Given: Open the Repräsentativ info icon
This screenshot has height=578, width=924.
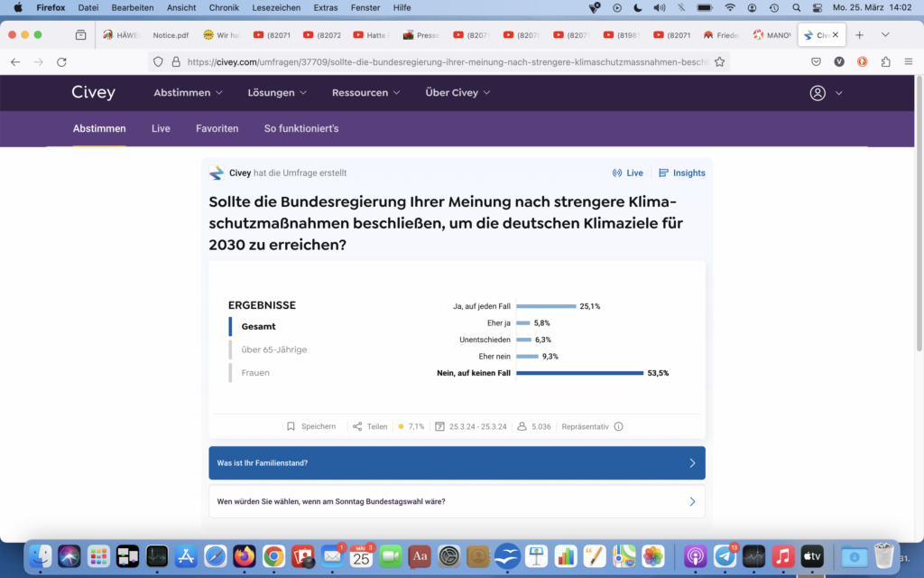Looking at the screenshot, I should [618, 426].
